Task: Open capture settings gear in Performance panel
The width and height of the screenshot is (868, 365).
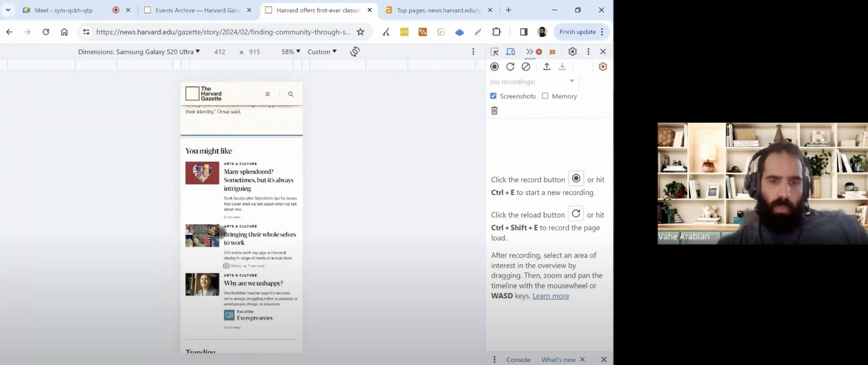Action: (x=602, y=67)
